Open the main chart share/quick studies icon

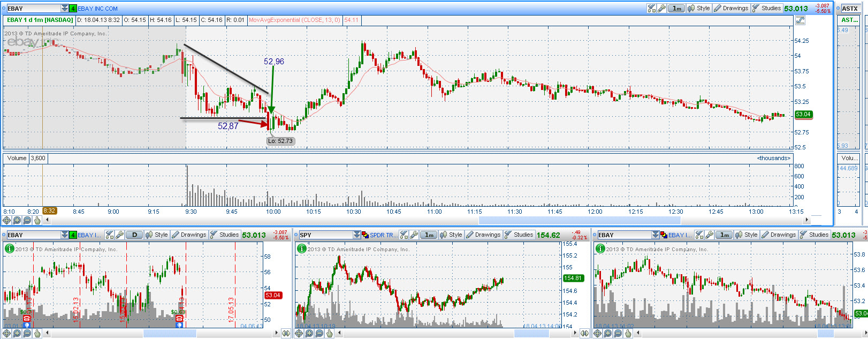(651, 8)
